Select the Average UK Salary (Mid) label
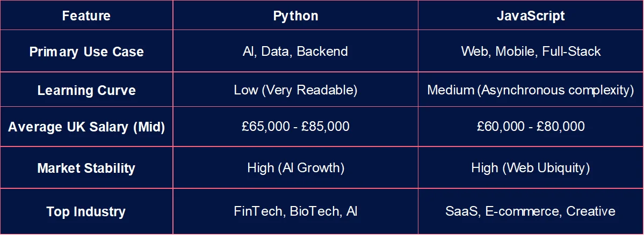The height and width of the screenshot is (235, 644). pos(86,127)
